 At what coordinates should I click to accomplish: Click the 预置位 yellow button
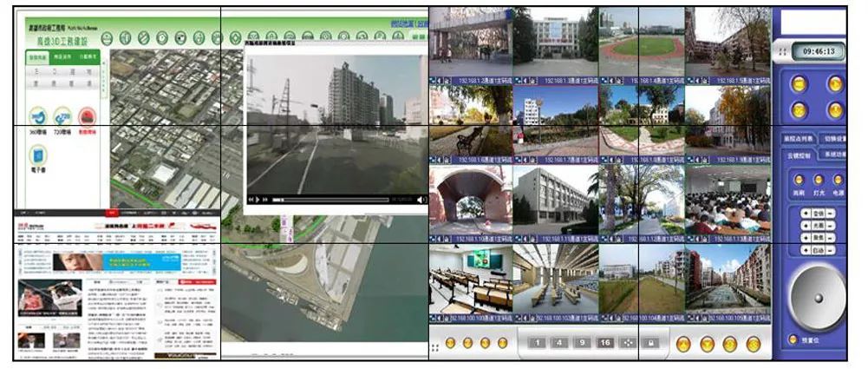(x=793, y=338)
